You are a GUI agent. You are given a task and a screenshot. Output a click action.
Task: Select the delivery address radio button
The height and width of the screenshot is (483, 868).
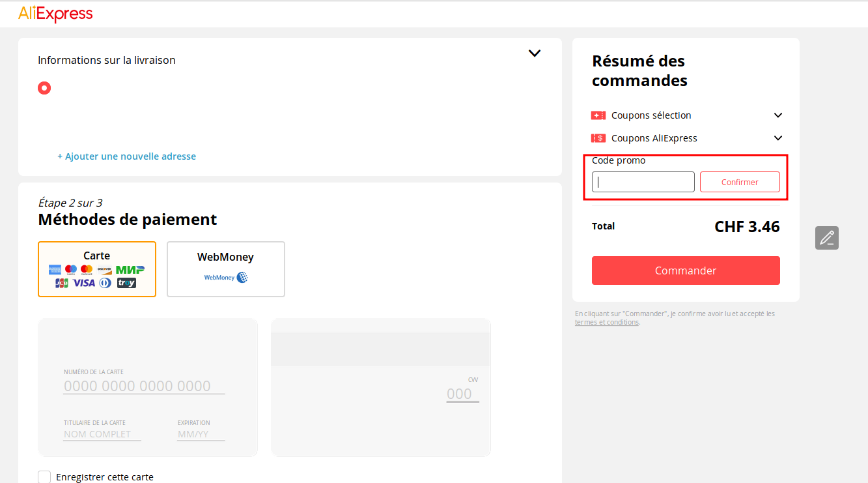pos(44,87)
